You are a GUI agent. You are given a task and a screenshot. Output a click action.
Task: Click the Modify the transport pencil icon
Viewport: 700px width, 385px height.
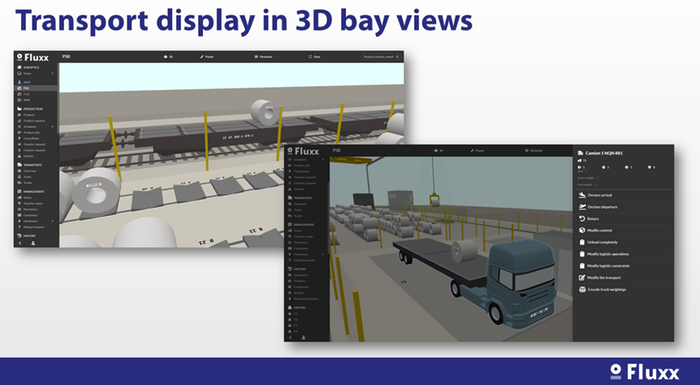pos(582,277)
